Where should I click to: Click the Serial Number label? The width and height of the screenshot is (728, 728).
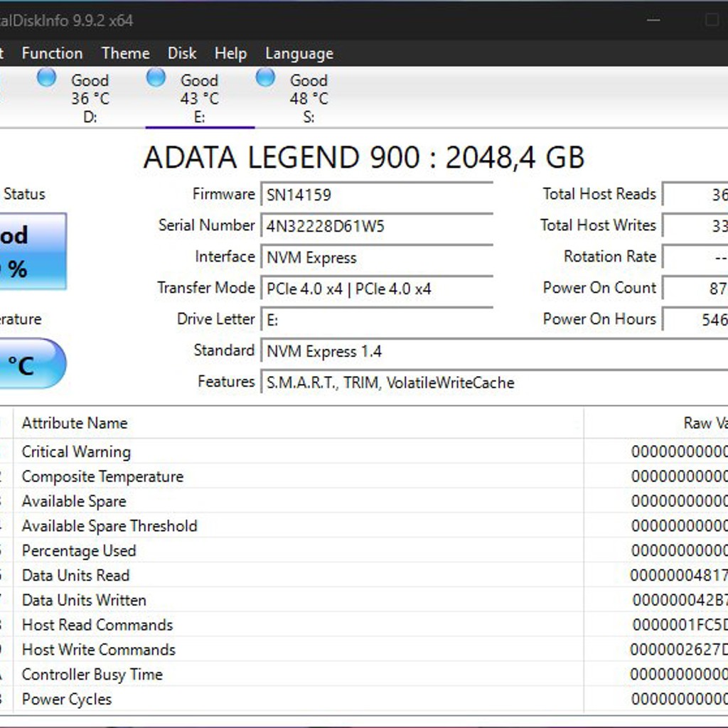coord(207,225)
